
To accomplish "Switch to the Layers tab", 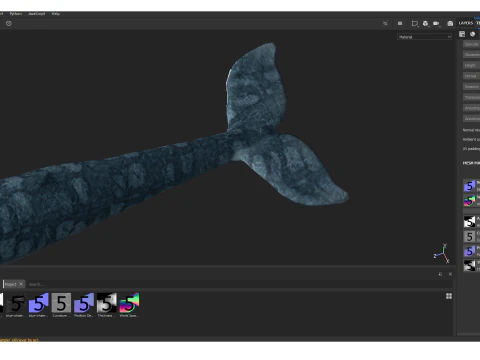I will [x=466, y=23].
